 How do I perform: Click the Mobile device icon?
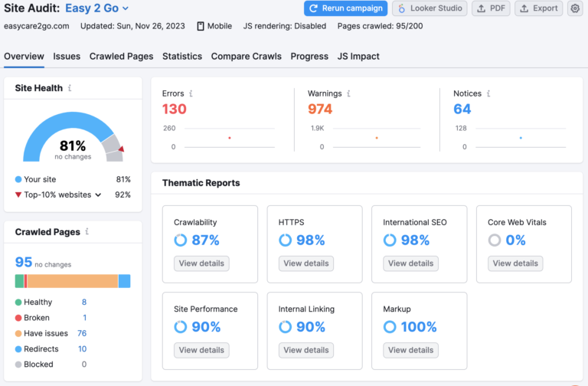(x=201, y=26)
